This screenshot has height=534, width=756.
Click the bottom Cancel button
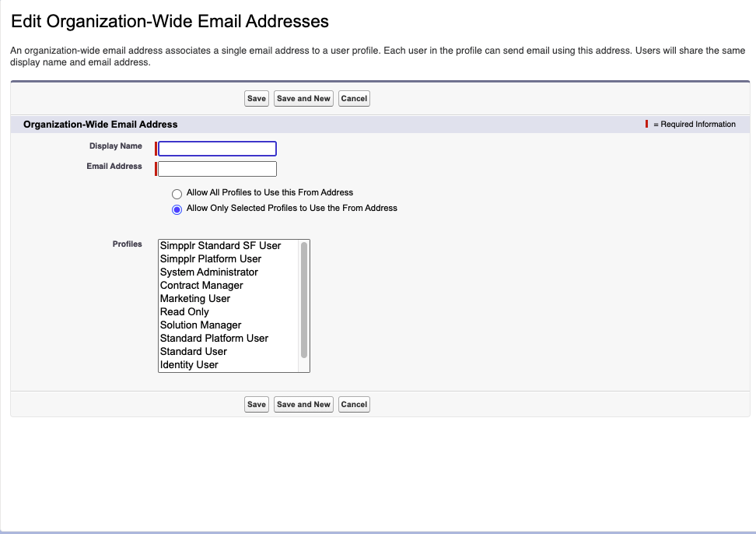[x=354, y=404]
